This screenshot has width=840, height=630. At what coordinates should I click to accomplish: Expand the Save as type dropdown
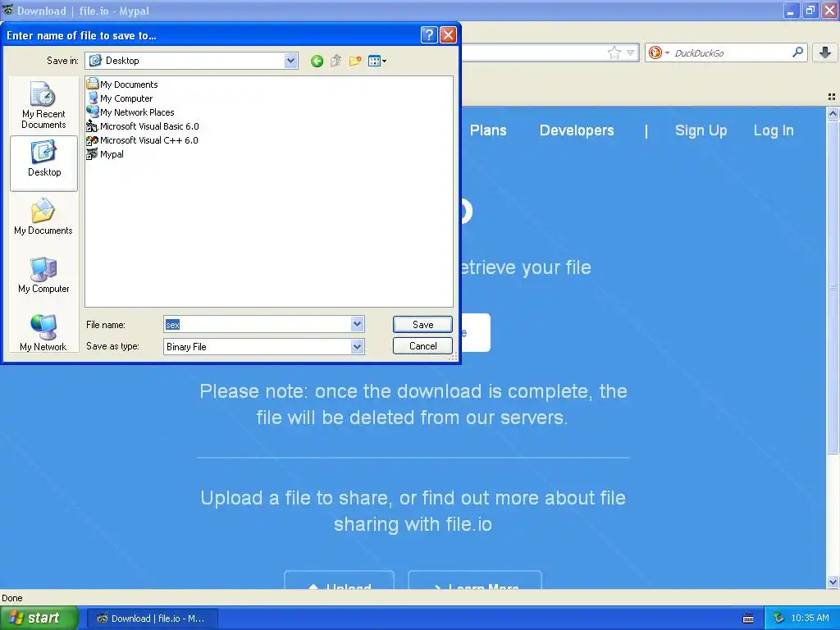tap(358, 347)
